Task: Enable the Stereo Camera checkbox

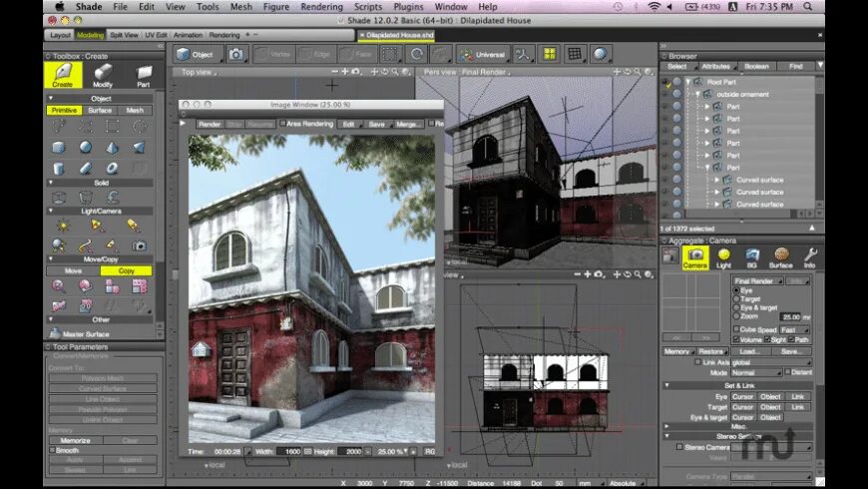Action: pyautogui.click(x=679, y=447)
